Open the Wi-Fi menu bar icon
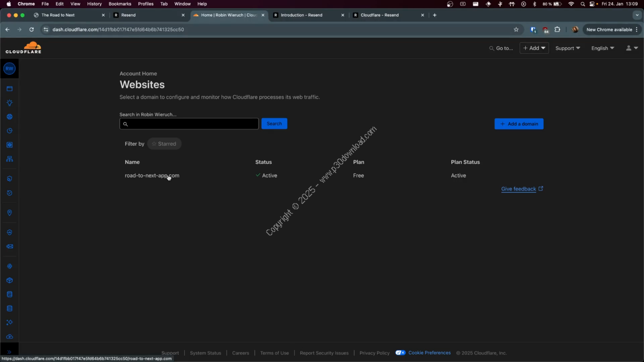 [x=571, y=4]
